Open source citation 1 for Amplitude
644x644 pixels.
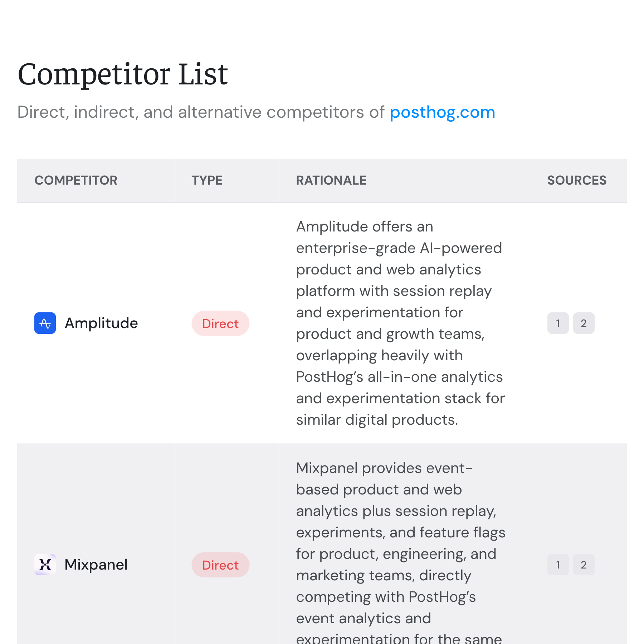coord(558,323)
